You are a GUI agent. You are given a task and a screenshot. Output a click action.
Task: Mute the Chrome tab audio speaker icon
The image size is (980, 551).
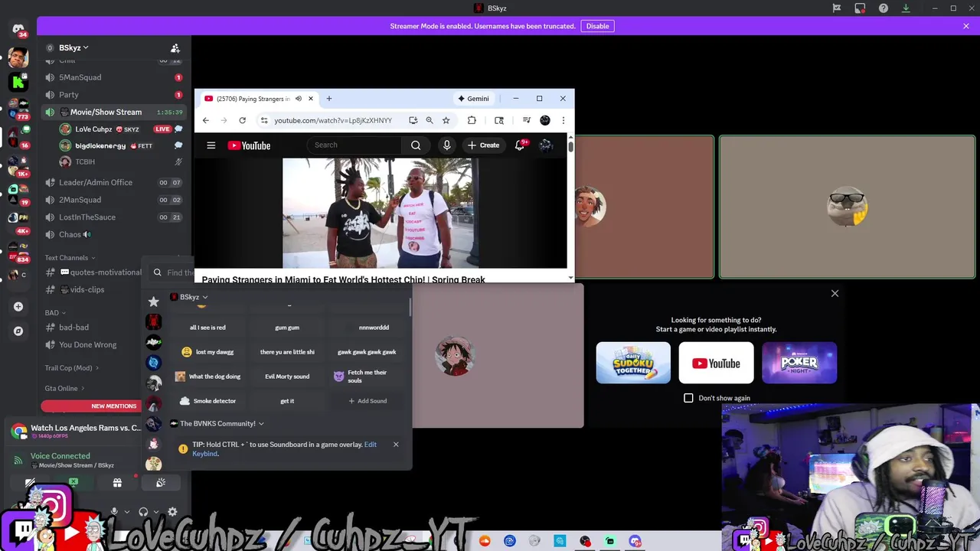[299, 99]
